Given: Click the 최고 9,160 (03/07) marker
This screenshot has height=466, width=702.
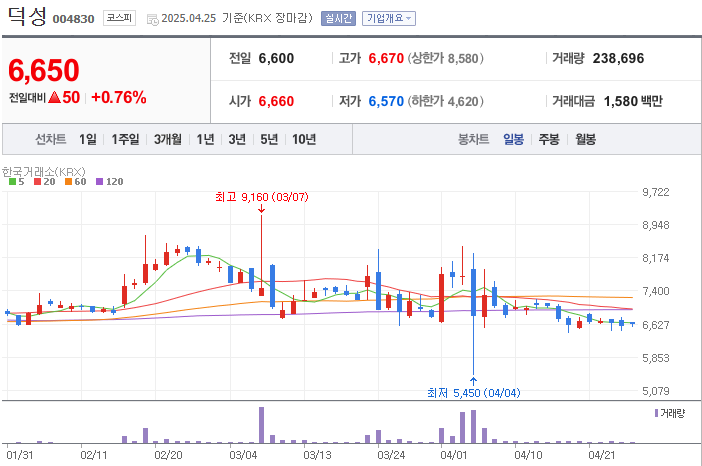Looking at the screenshot, I should 262,197.
